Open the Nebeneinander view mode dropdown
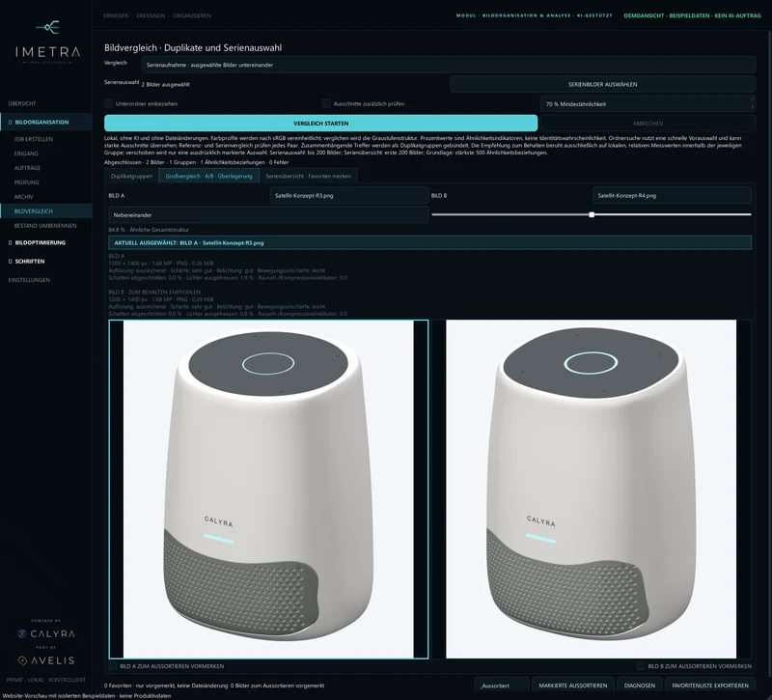This screenshot has height=700, width=772. [x=268, y=215]
